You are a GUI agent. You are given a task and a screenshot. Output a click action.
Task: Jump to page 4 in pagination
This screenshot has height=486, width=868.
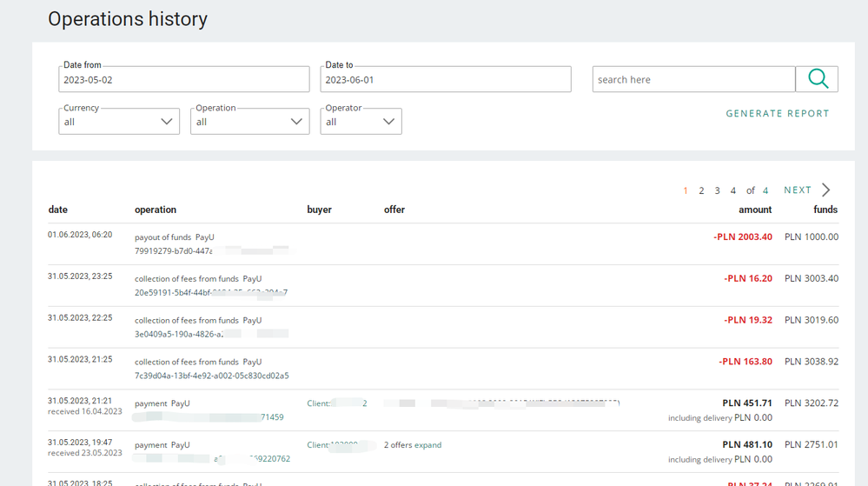(733, 190)
